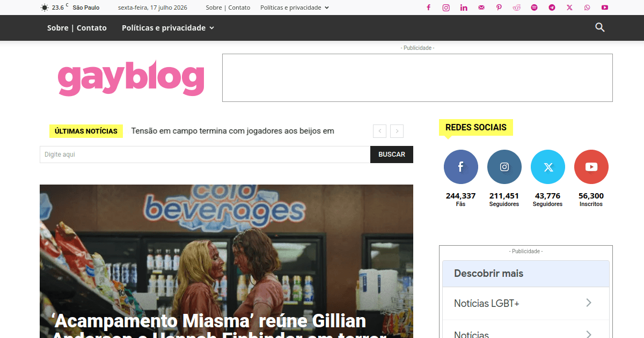Open Instagram icon in top bar

click(446, 8)
